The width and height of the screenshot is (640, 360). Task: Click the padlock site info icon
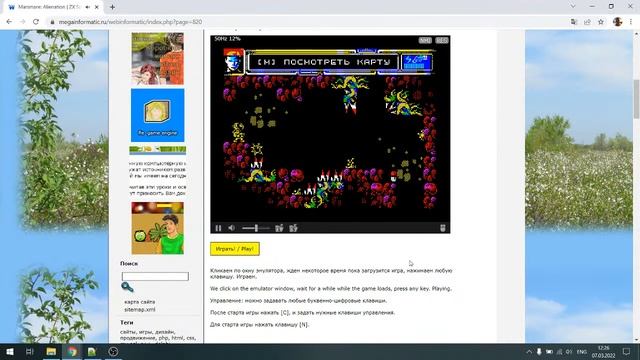click(52, 22)
